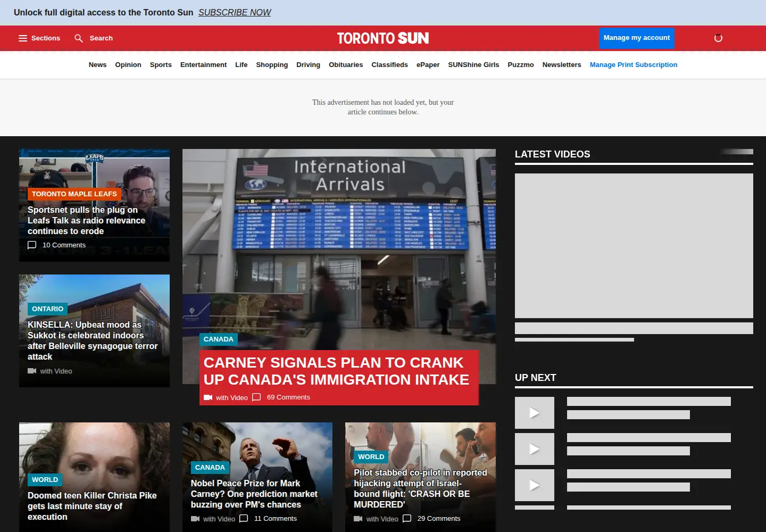Click video icon on Nobel Peace Prize story
Screen dimensions: 766x532
(x=195, y=519)
